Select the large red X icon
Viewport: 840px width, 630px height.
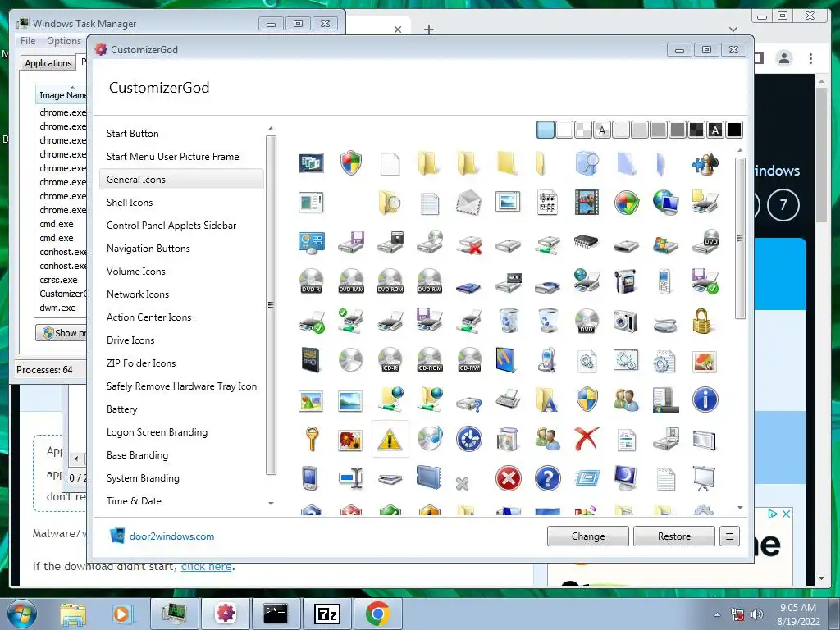(x=586, y=439)
